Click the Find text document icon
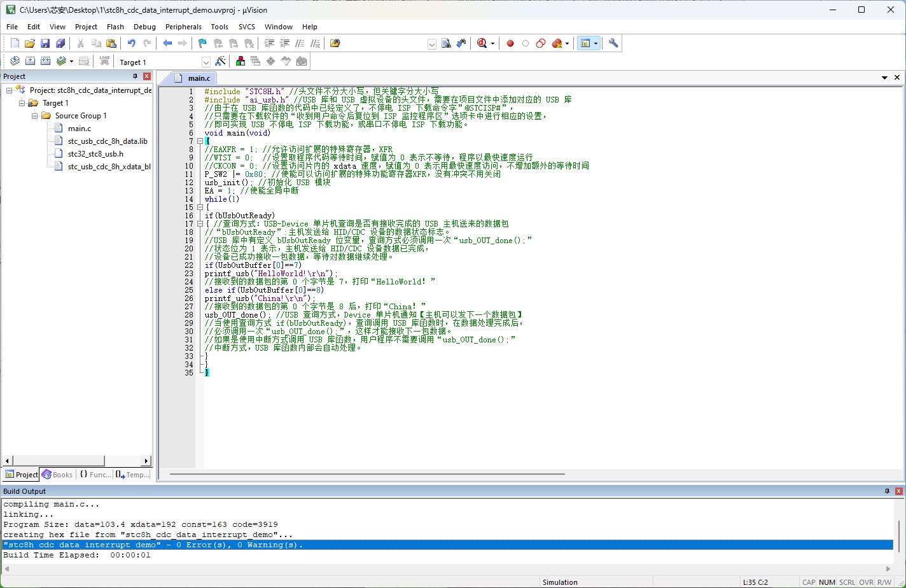Screen dimensions: 906x588 [x=446, y=43]
